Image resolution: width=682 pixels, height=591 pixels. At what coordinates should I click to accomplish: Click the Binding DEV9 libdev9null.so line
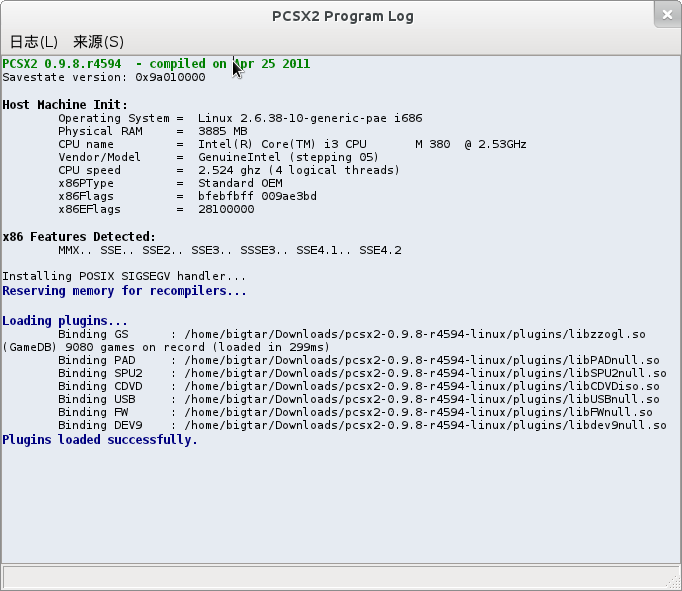pos(362,425)
